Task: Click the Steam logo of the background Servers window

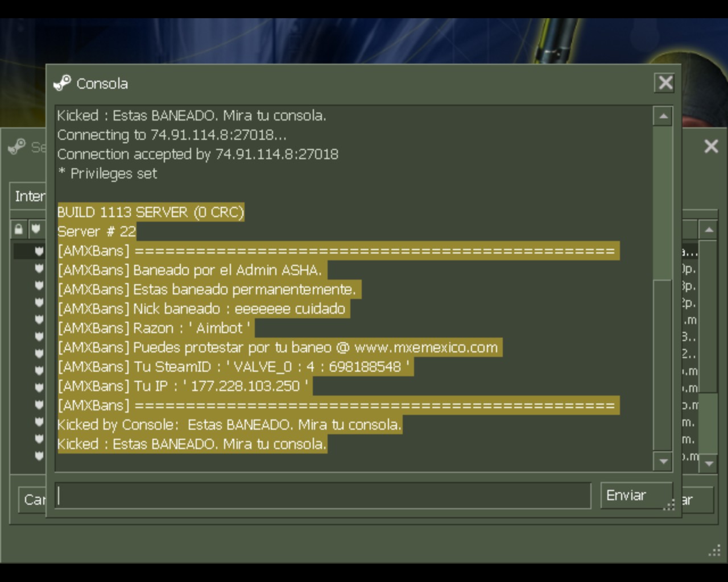Action: (17, 147)
